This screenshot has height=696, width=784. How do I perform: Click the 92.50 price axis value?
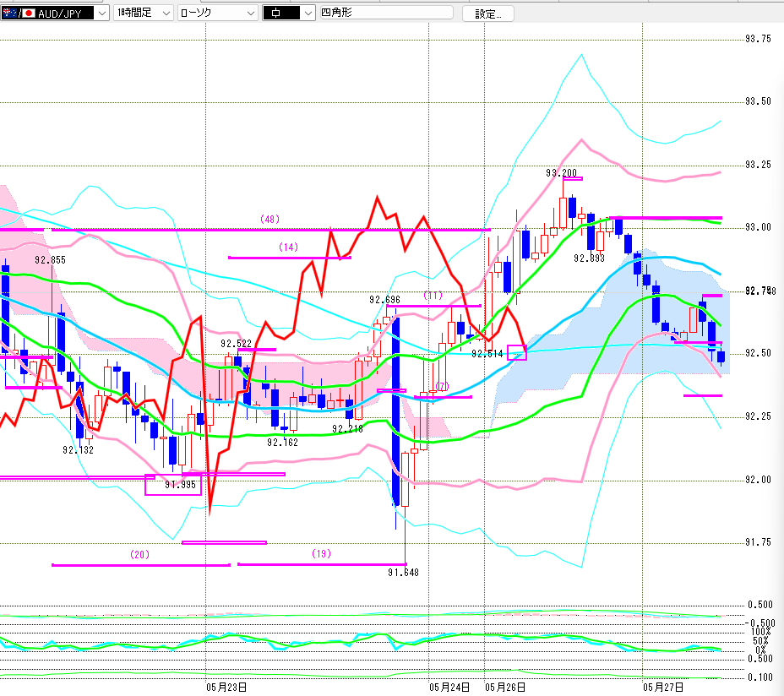[x=758, y=353]
